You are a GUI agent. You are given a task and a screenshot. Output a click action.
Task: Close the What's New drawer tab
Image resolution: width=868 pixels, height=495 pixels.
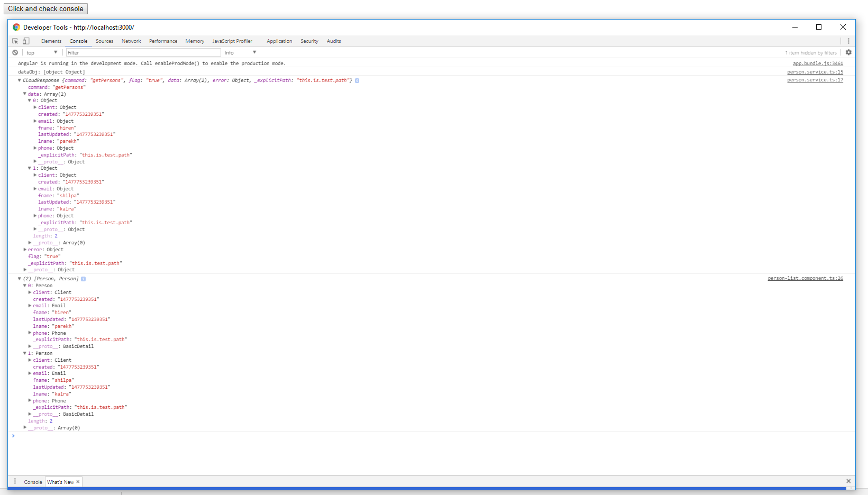tap(78, 482)
